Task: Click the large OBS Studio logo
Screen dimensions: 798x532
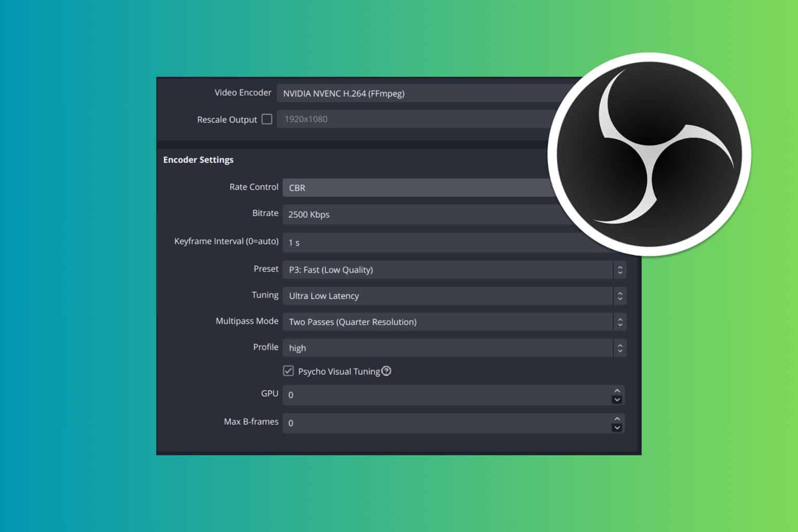Action: [649, 154]
